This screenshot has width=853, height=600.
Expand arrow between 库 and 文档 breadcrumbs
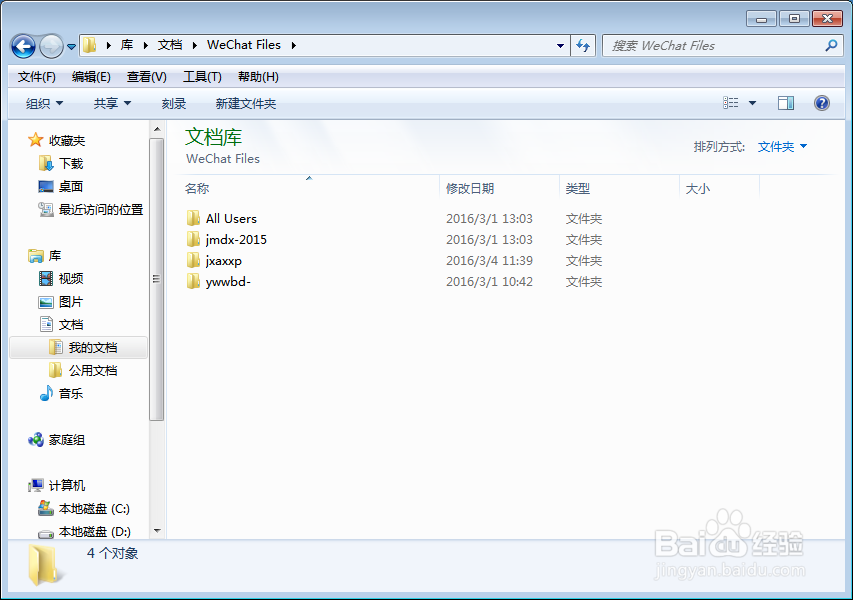pos(145,45)
